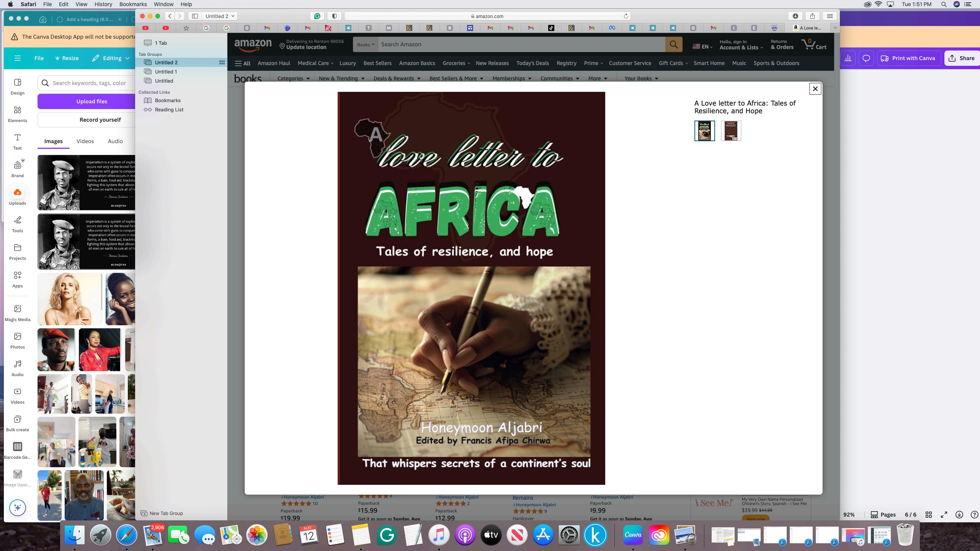Image resolution: width=980 pixels, height=551 pixels.
Task: Expand the Books search category dropdown
Action: [x=366, y=44]
